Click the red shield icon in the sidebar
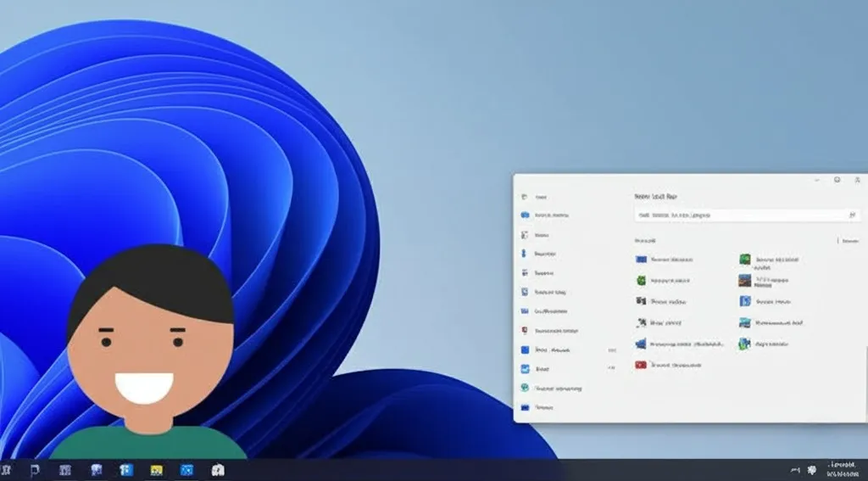Screen dimensions: 868x481 [x=525, y=330]
